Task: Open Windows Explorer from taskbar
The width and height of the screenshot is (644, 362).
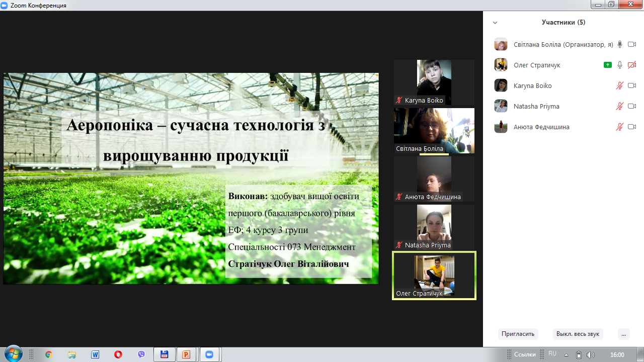Action: tap(71, 354)
